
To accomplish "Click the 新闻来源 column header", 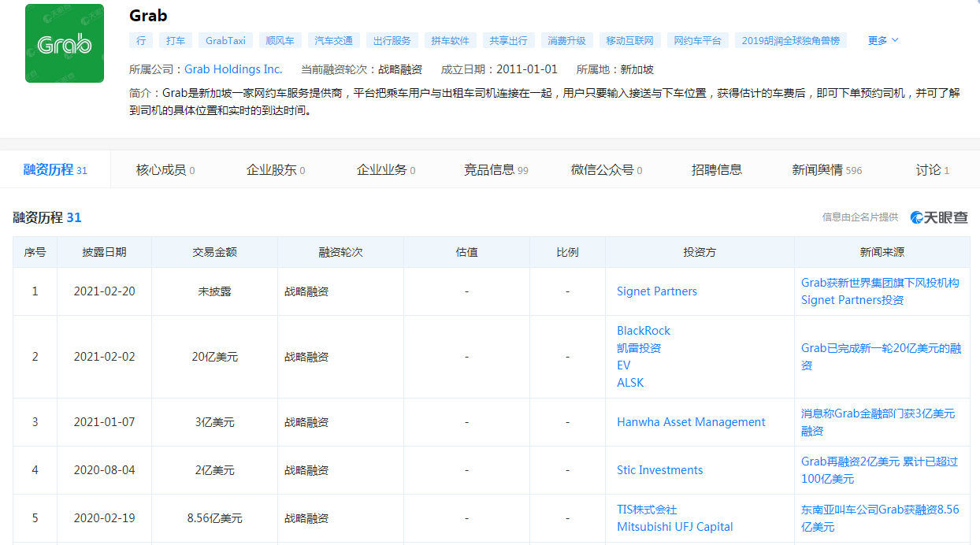I will point(882,252).
